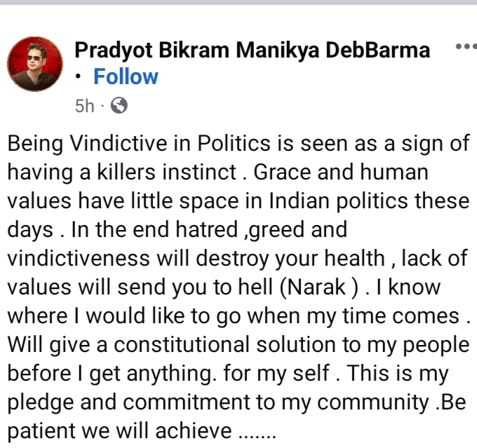The width and height of the screenshot is (477, 448).
Task: Follow Pradyot Bikram Manikya DebBarma
Action: point(126,76)
